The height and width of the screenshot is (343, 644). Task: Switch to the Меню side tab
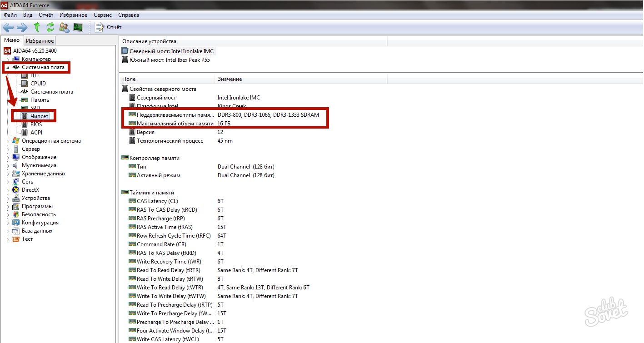point(12,40)
